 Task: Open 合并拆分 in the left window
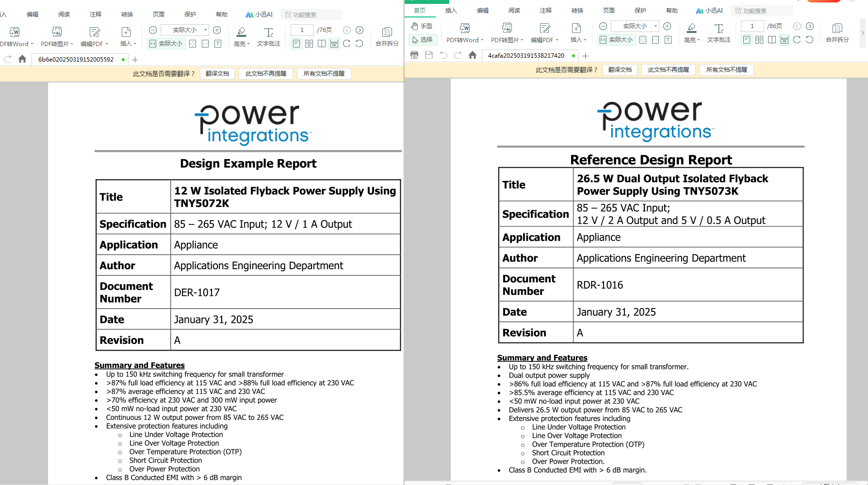coord(387,37)
